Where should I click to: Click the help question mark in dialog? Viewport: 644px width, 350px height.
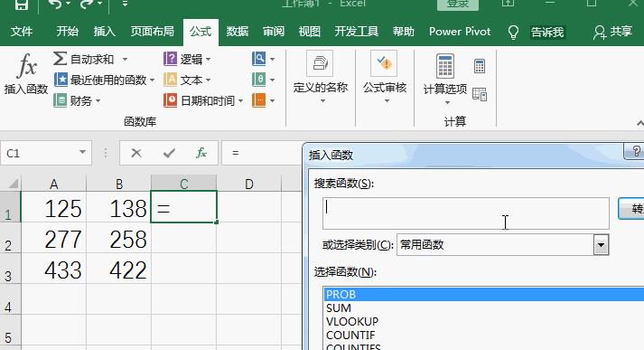click(x=636, y=151)
